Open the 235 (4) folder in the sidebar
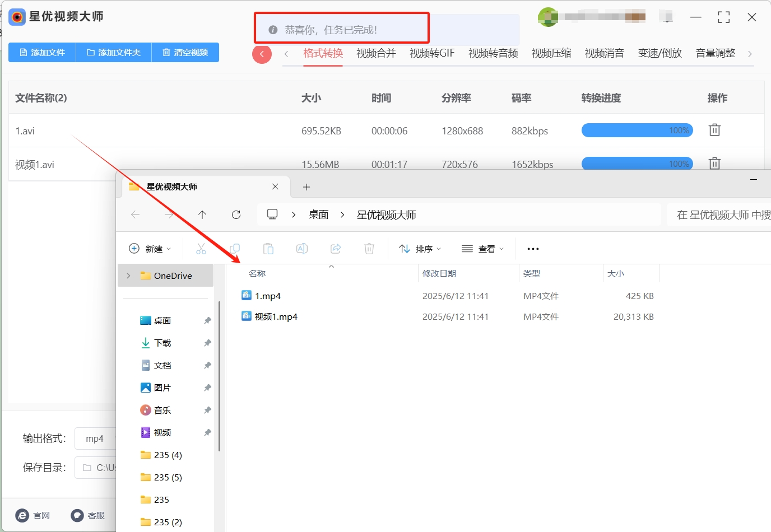 tap(168, 455)
